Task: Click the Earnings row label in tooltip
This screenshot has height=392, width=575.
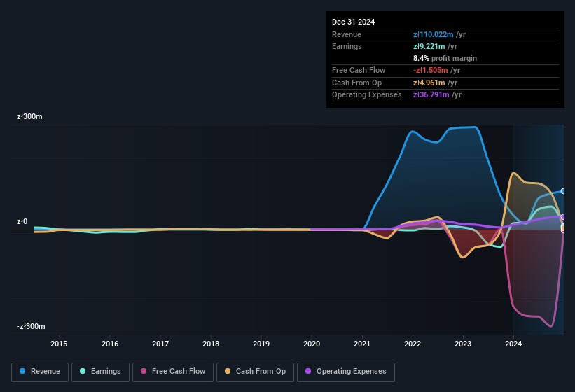Action: click(347, 46)
